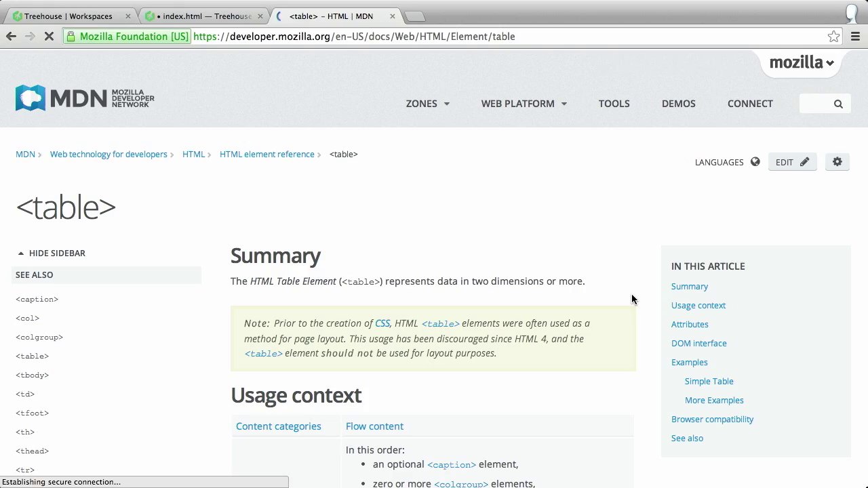Click the MDN logo
The height and width of the screenshot is (488, 868).
point(85,98)
